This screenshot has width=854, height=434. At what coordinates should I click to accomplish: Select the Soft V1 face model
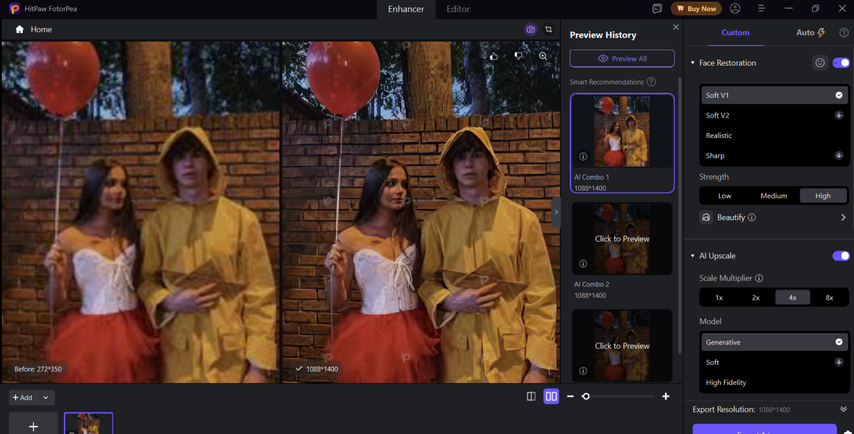point(774,95)
